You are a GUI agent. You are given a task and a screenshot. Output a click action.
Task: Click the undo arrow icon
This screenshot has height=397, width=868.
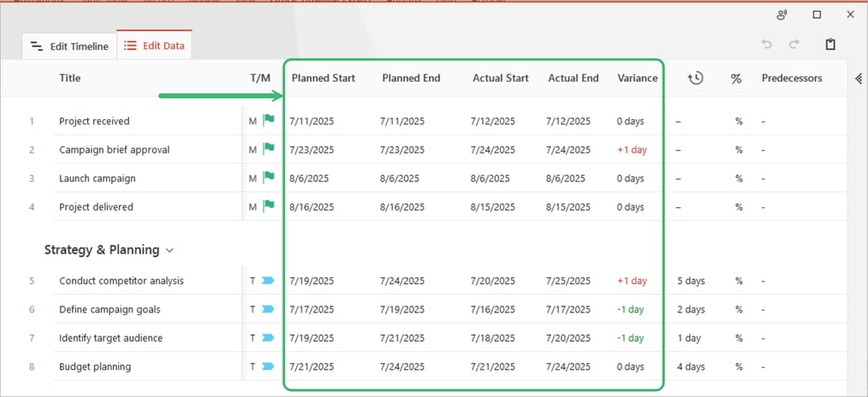pyautogui.click(x=767, y=44)
